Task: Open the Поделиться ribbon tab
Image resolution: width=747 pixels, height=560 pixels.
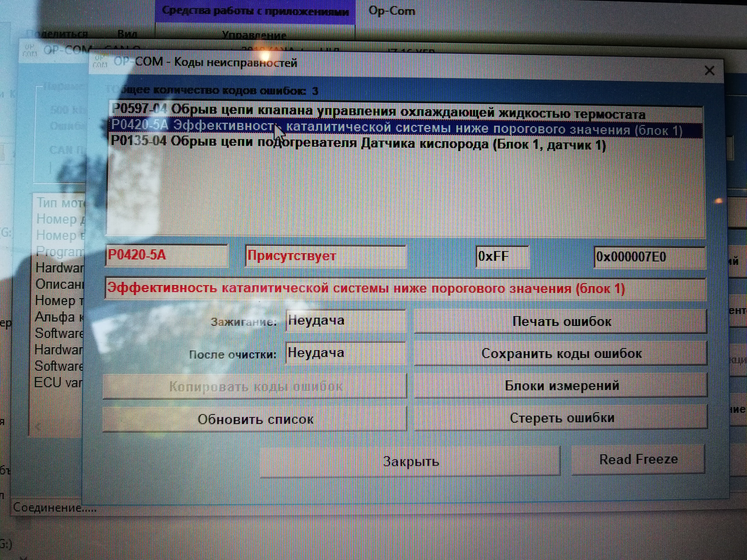Action: (x=57, y=34)
